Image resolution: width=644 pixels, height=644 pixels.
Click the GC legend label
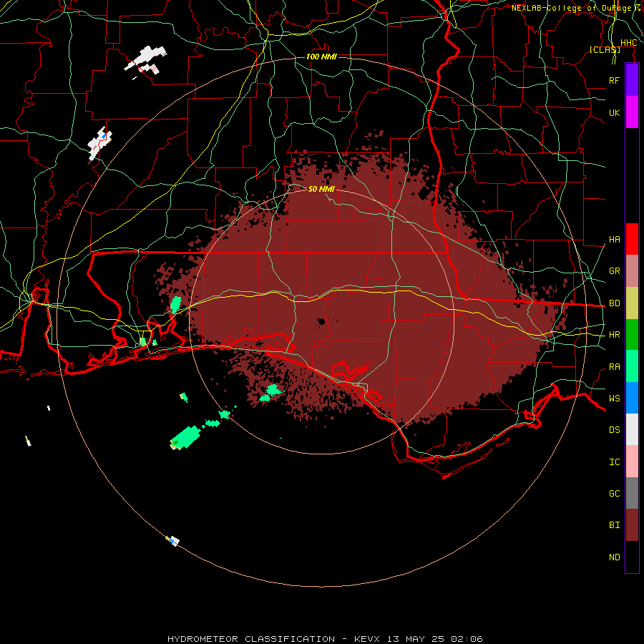(614, 494)
